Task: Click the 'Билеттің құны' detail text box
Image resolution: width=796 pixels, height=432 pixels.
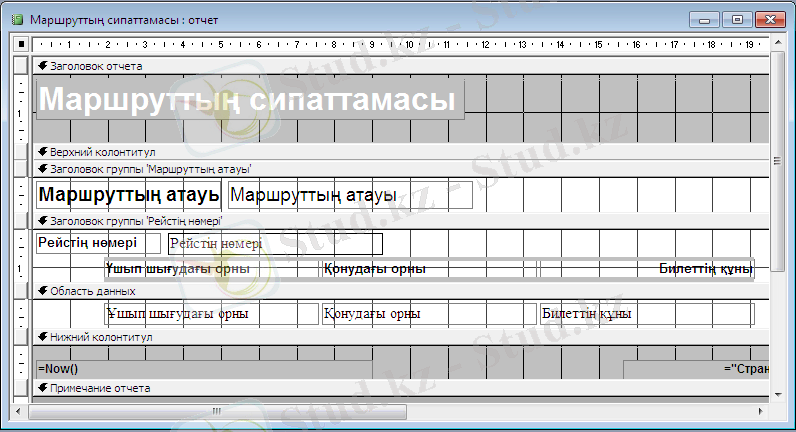Action: pos(647,314)
